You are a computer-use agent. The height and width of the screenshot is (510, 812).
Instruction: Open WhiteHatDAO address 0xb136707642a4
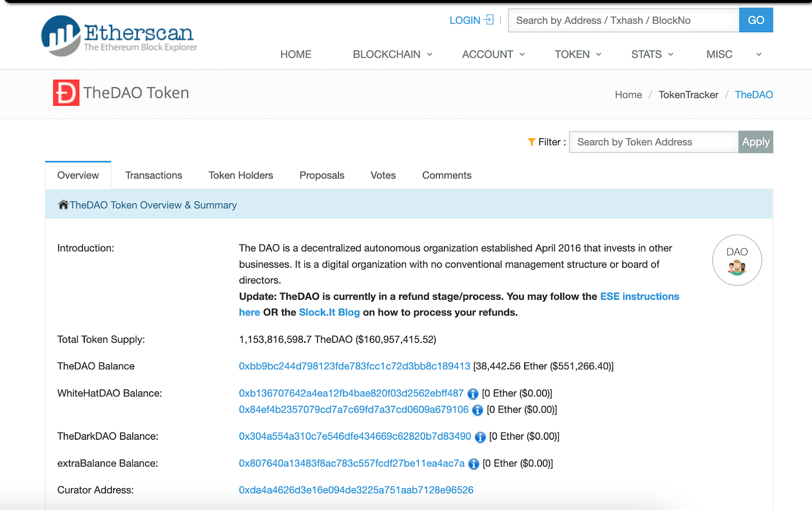point(351,393)
